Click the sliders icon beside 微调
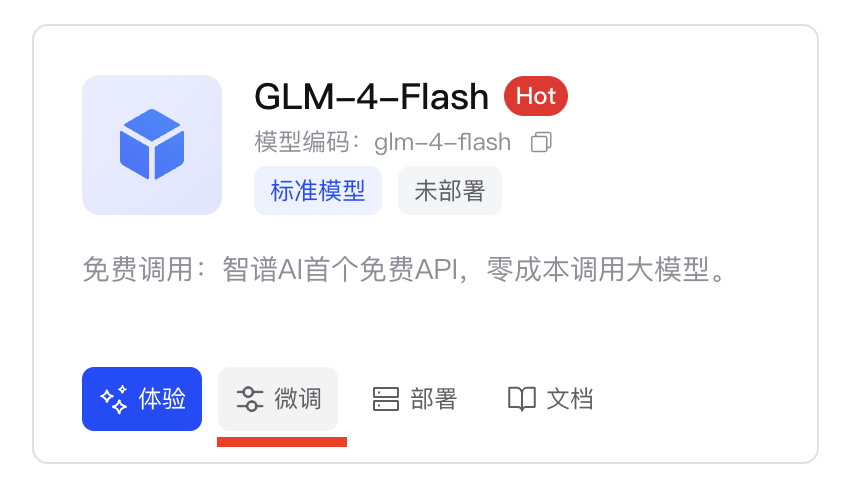Screen dimensions: 852x486 250,399
